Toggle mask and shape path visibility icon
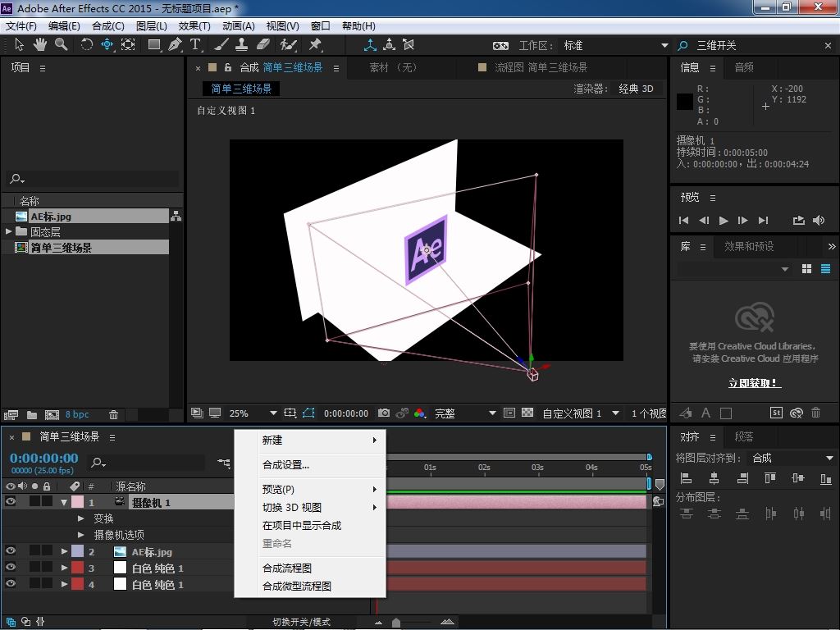This screenshot has height=630, width=840. tap(308, 413)
